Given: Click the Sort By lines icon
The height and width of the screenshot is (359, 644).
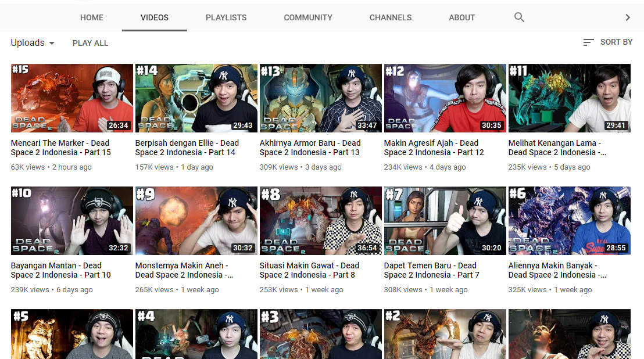Looking at the screenshot, I should [x=588, y=42].
